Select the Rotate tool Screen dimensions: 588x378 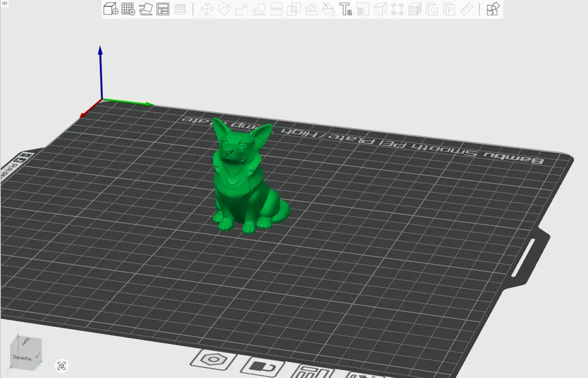[x=224, y=9]
